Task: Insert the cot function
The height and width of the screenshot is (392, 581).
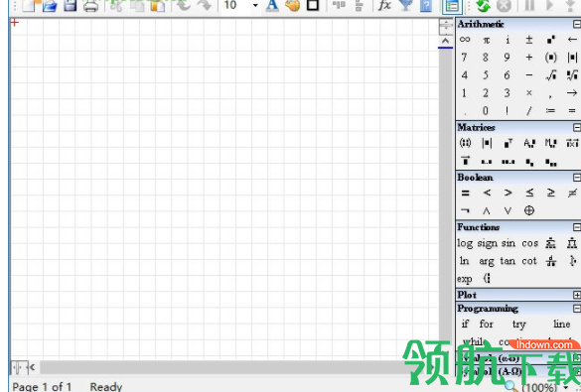Action: (x=529, y=261)
